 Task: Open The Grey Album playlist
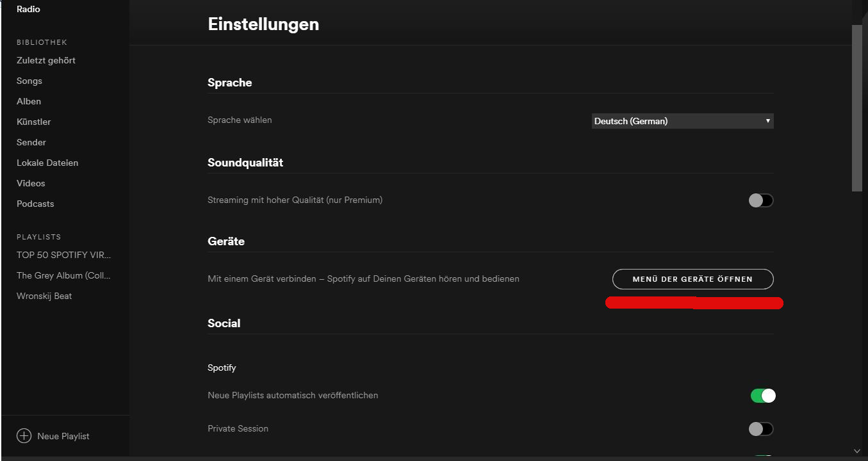pos(64,275)
